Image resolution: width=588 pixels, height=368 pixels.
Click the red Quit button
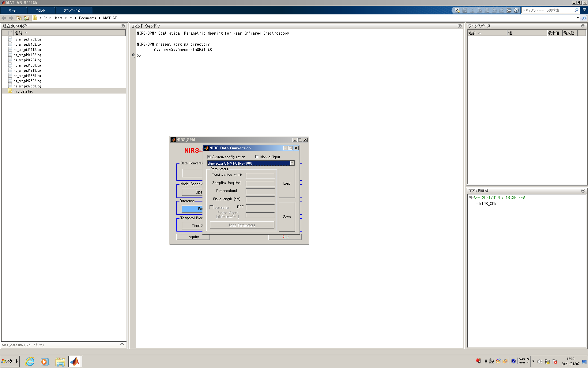click(x=285, y=237)
